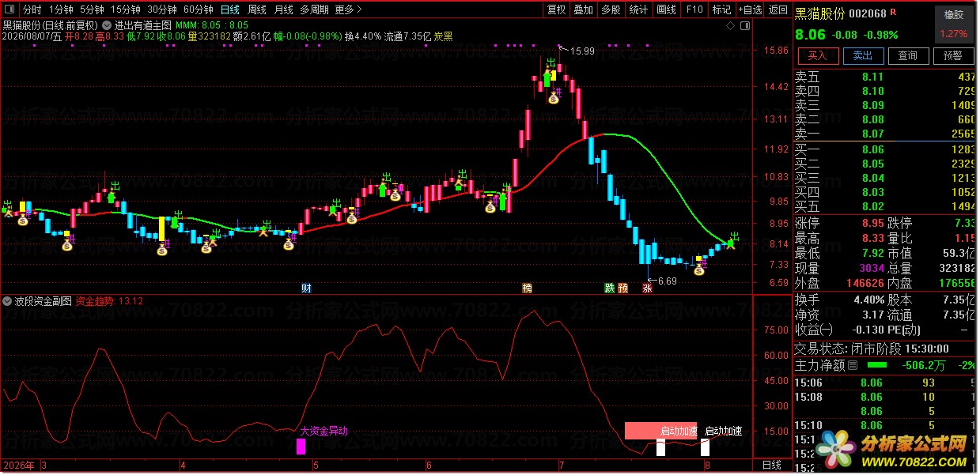Select the 日线 daily chart tab
980x475 pixels.
pyautogui.click(x=230, y=9)
